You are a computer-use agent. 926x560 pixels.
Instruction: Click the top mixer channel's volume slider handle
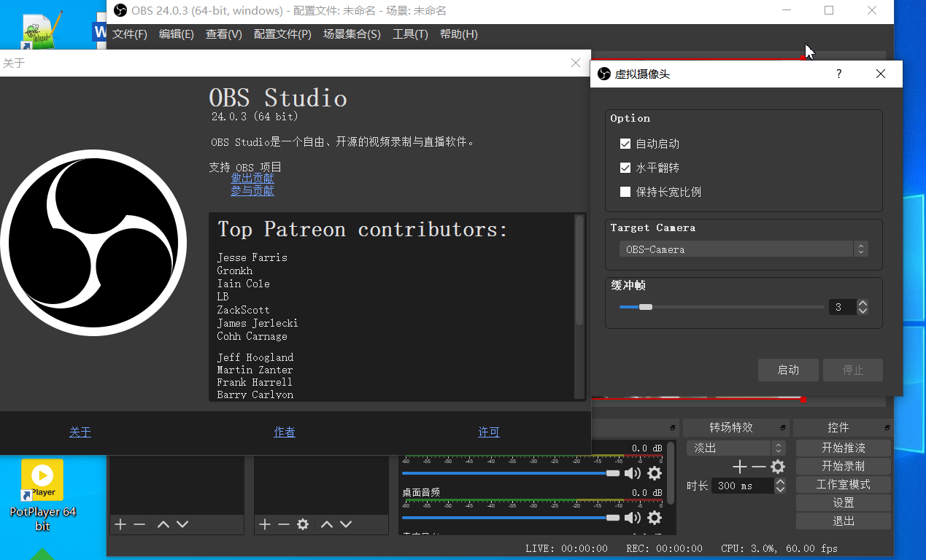[x=613, y=473]
